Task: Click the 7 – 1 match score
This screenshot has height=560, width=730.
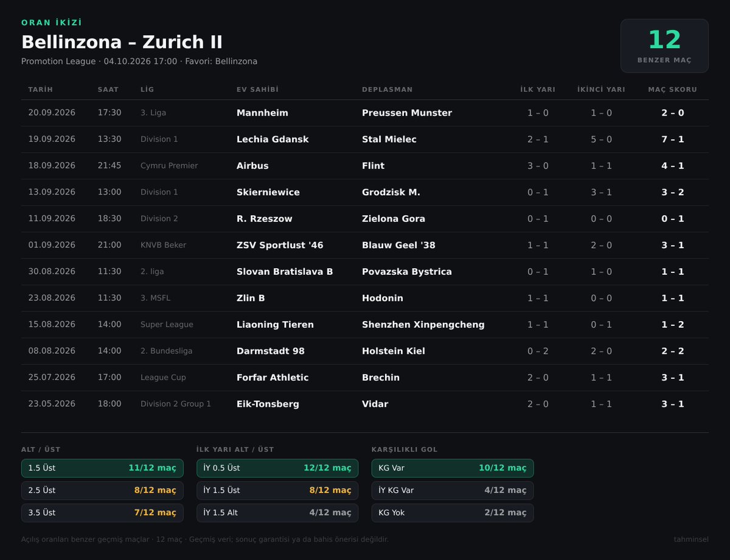Action: (673, 139)
